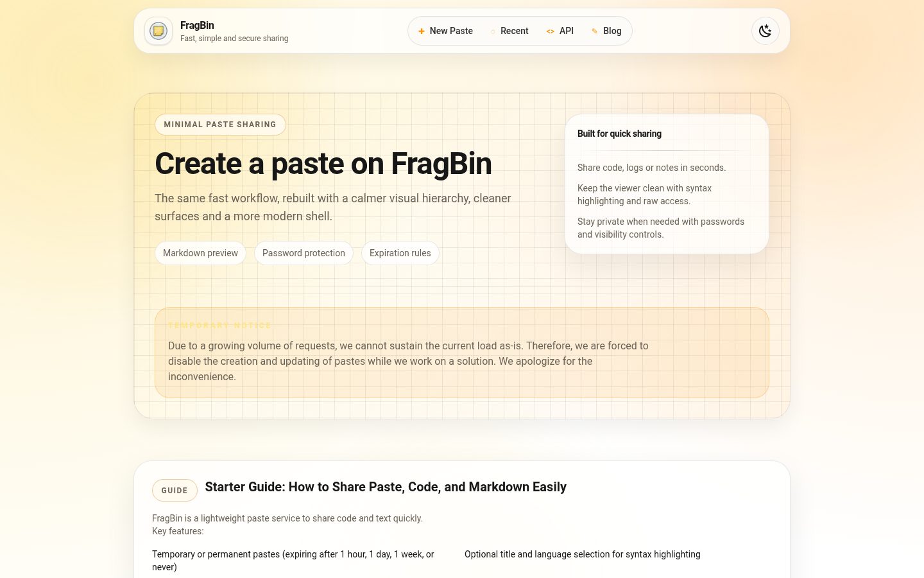This screenshot has height=578, width=924.
Task: Toggle dark mode with the moon icon
Action: click(766, 31)
